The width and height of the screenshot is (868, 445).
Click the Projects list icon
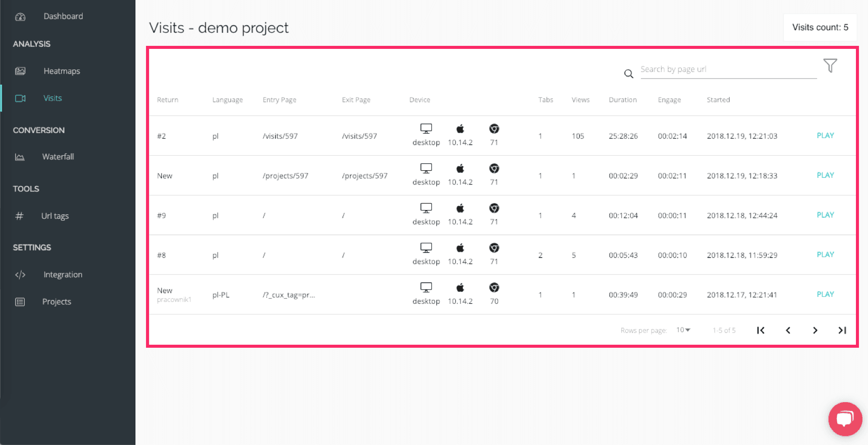click(20, 302)
